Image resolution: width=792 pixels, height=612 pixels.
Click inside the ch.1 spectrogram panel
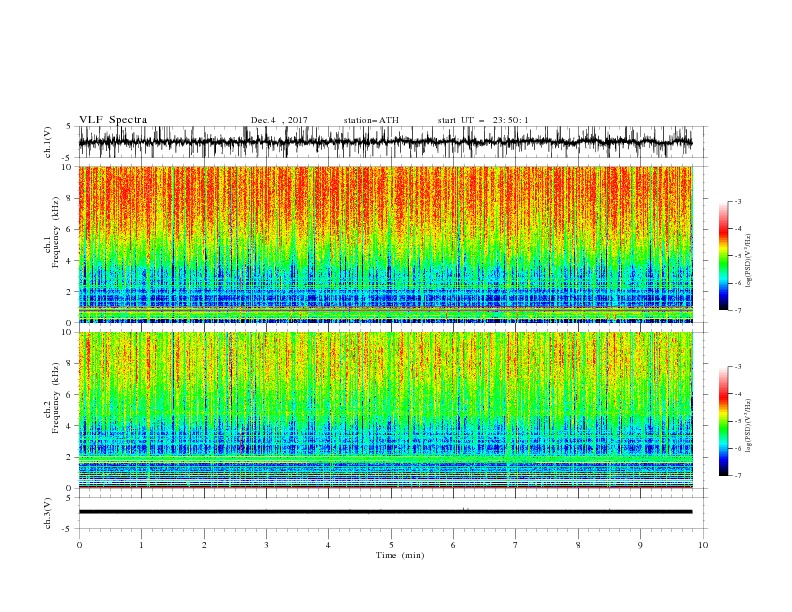click(385, 244)
